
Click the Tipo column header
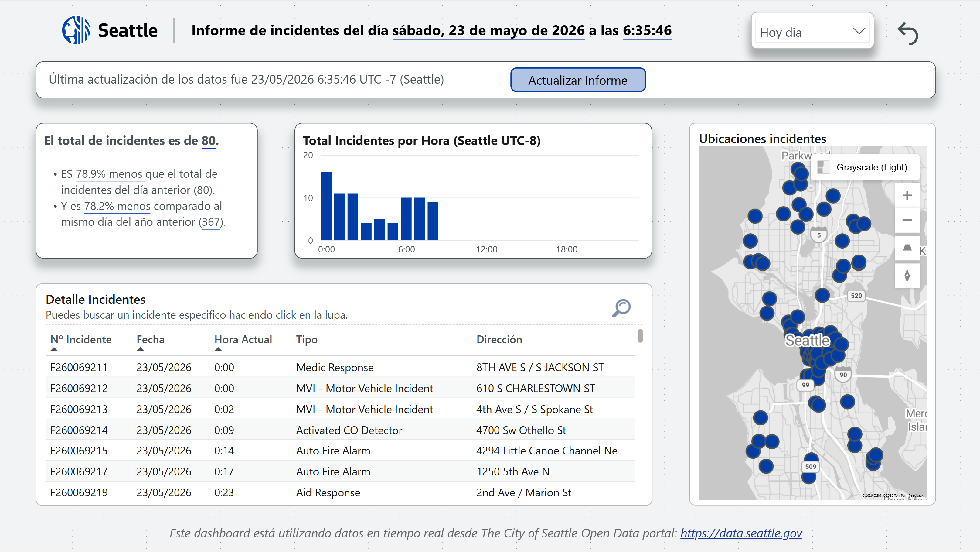(x=307, y=340)
